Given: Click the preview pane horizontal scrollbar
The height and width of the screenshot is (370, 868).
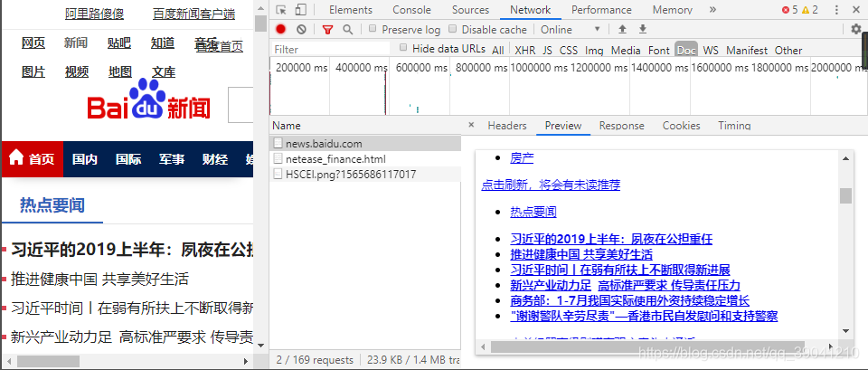Looking at the screenshot, I should pos(647,346).
